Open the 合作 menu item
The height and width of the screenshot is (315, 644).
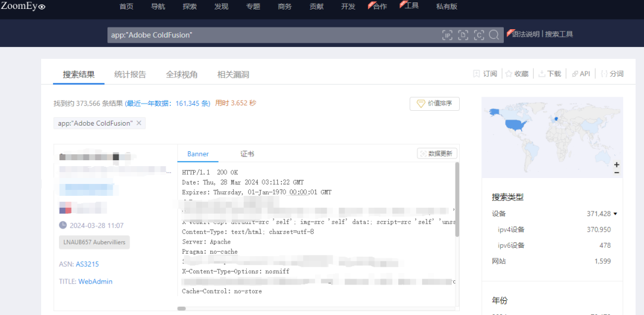pos(379,7)
